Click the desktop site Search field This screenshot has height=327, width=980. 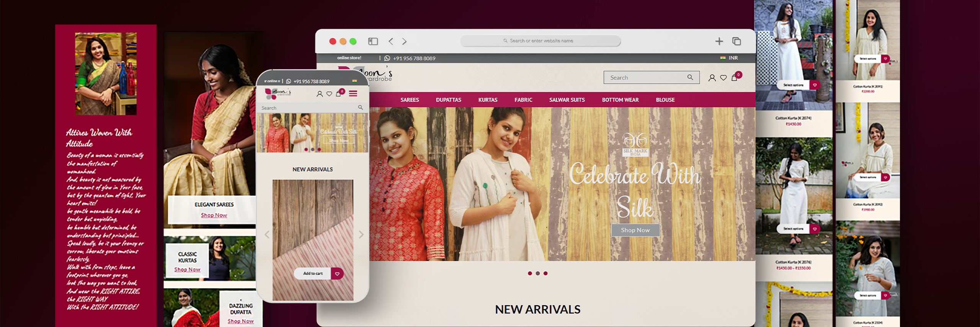click(x=647, y=78)
